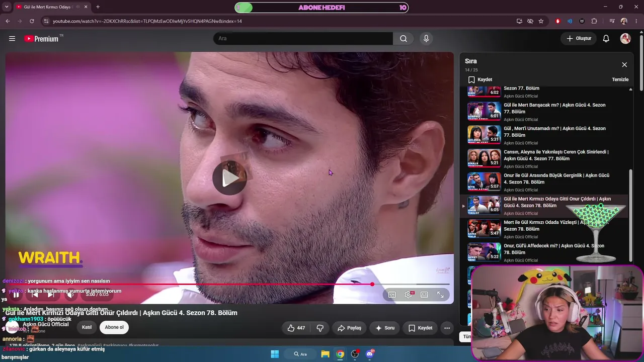Open Chrome media controls icon
The height and width of the screenshot is (362, 644).
[x=612, y=21]
